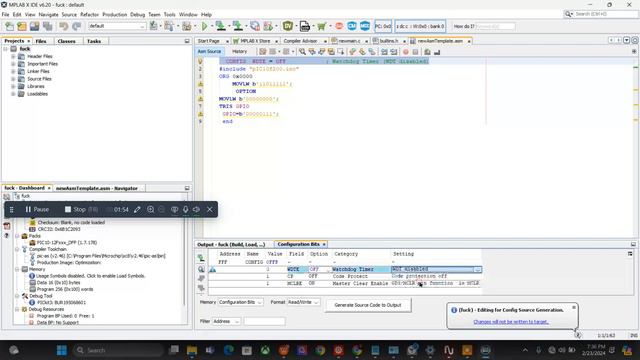Stop the screen recording
Viewport: 640px width, 360px height.
81,209
